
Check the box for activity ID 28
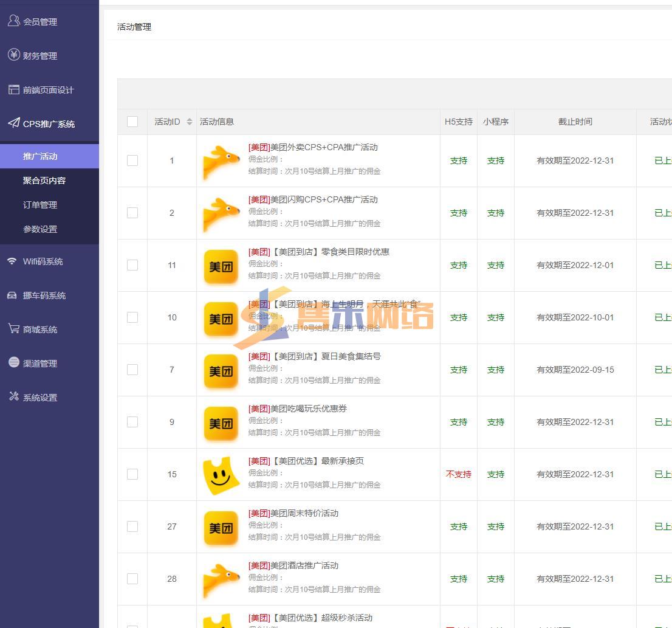[x=132, y=579]
